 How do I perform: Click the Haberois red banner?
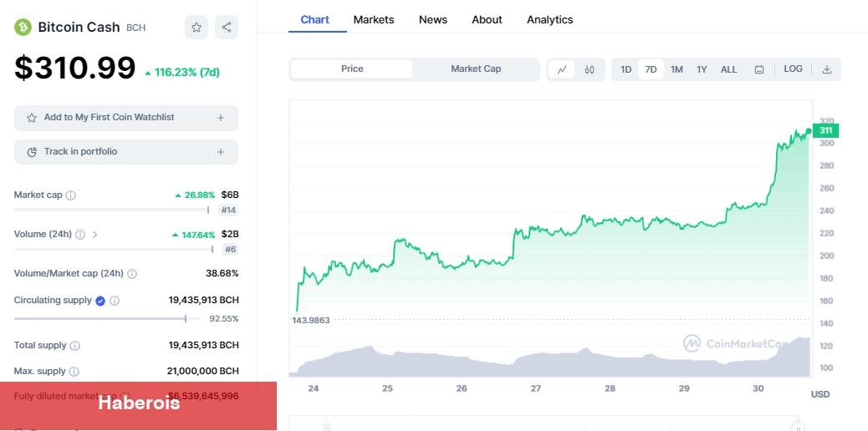(x=138, y=406)
